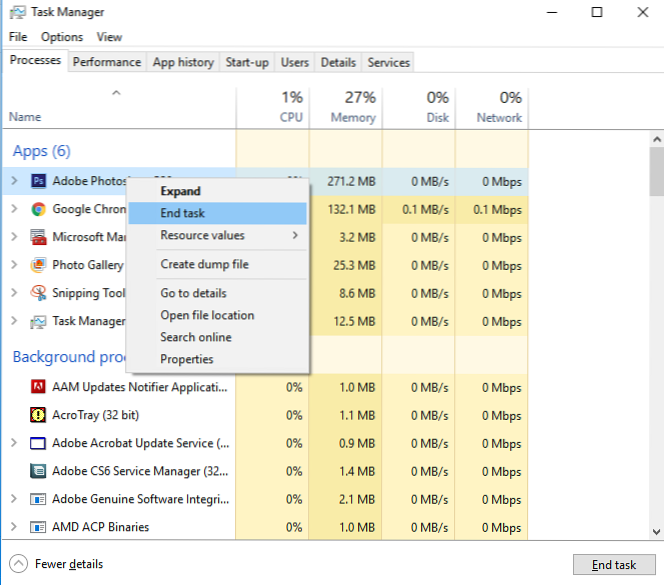Click the AcroTray (32 bit) process name
The height and width of the screenshot is (586, 664).
point(95,415)
